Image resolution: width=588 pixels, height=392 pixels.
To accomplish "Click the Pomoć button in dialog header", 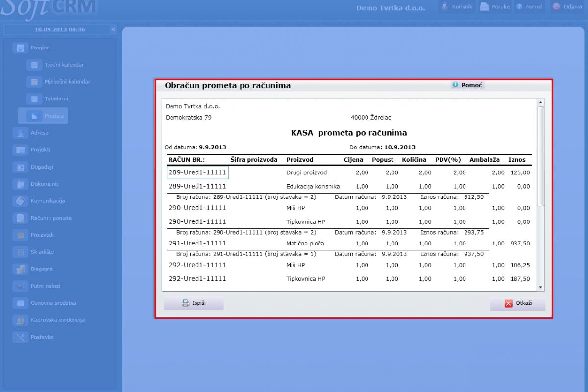I will point(467,85).
